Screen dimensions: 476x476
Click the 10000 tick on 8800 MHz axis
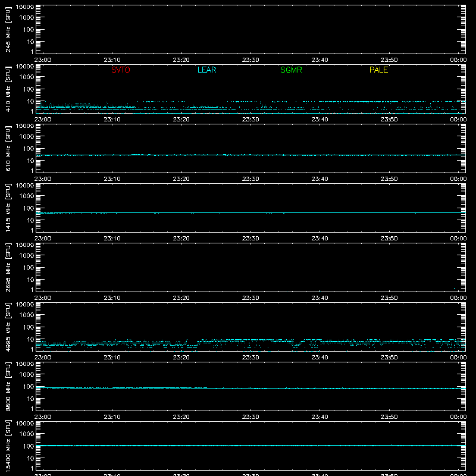coord(25,364)
